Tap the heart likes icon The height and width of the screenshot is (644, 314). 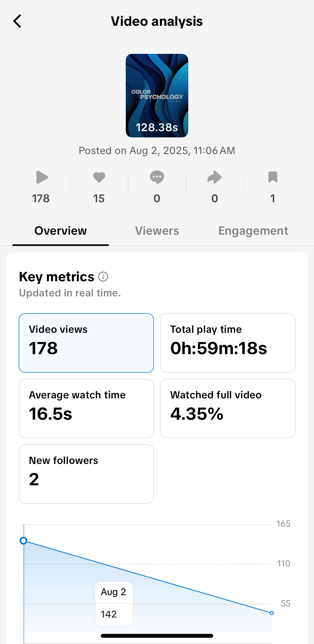(99, 177)
